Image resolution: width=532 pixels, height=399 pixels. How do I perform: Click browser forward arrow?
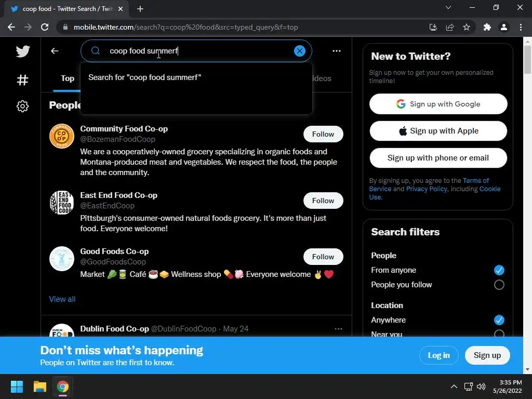coord(28,27)
